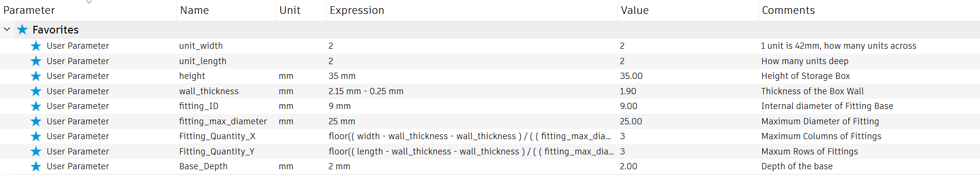Select the Fitting_Quantity_Y expression field
Viewport: 980px width, 175px height.
472,152
